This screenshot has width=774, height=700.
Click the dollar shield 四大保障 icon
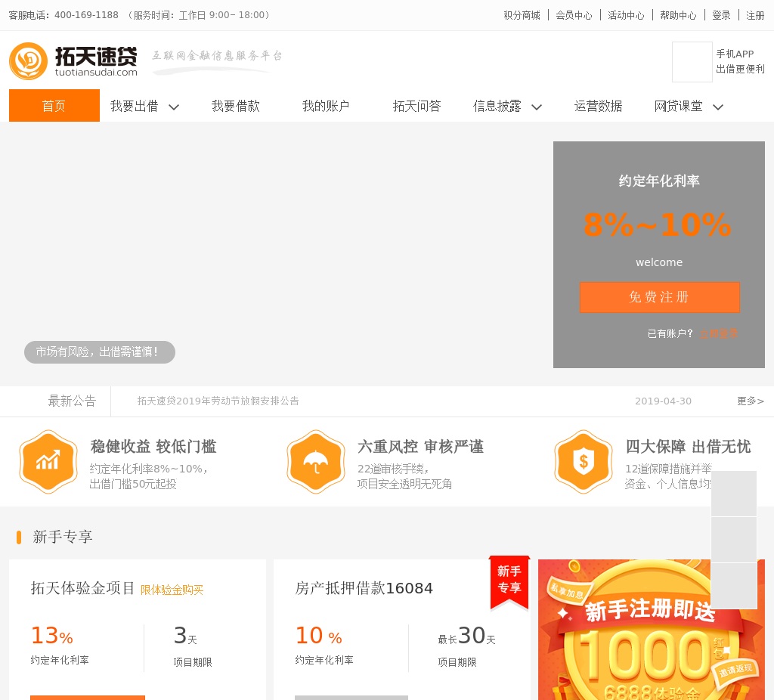(583, 461)
